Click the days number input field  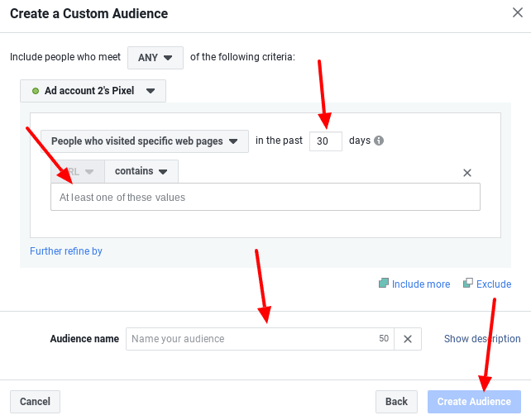[x=325, y=141]
